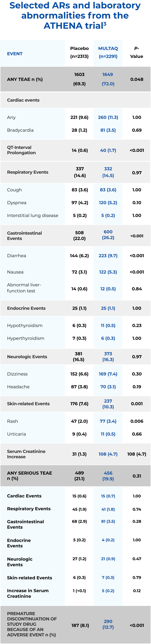The height and width of the screenshot is (644, 151).
Task: Select the ANY TEAE n (%) row label
Action: coord(25,79)
